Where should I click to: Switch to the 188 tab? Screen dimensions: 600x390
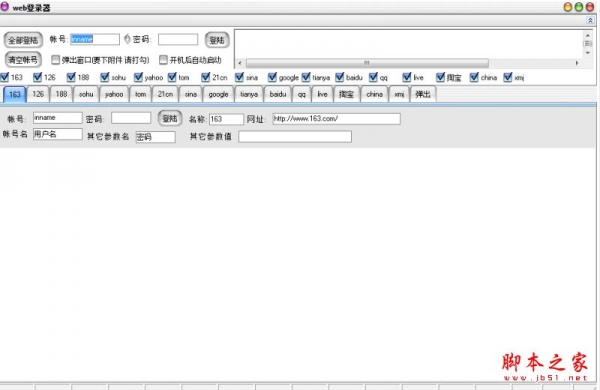point(61,94)
